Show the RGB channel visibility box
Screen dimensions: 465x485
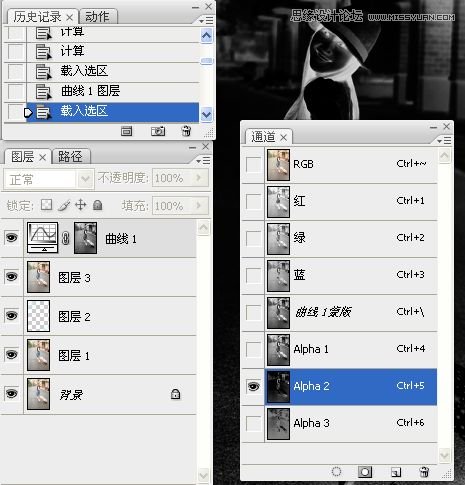click(x=253, y=165)
